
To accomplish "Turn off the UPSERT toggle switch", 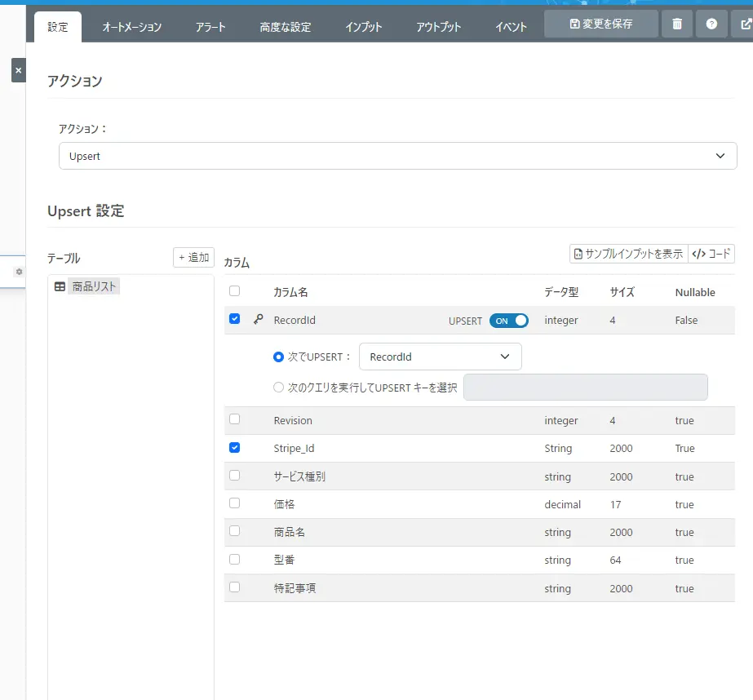I will [508, 321].
